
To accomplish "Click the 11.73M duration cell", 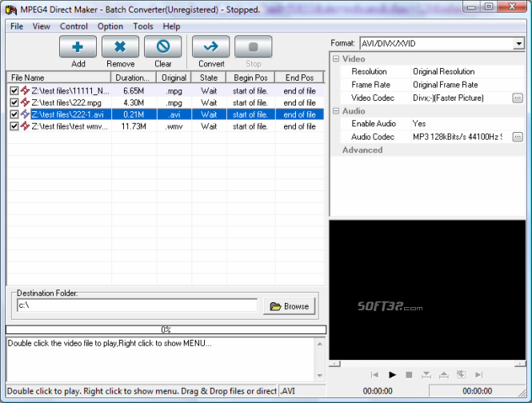I will [x=134, y=126].
